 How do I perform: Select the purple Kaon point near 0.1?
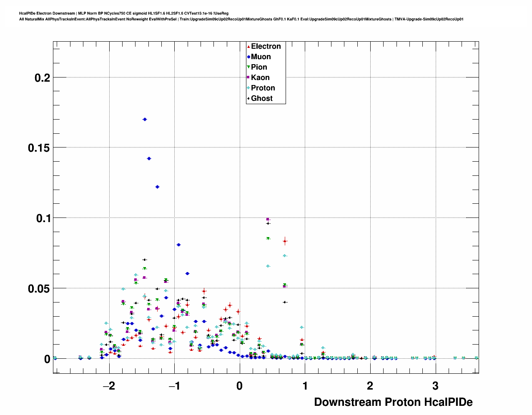pos(268,219)
